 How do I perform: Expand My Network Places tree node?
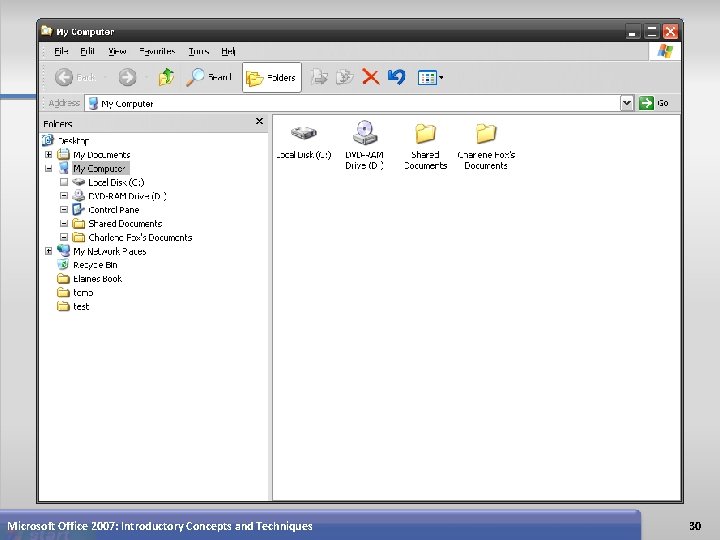[48, 251]
